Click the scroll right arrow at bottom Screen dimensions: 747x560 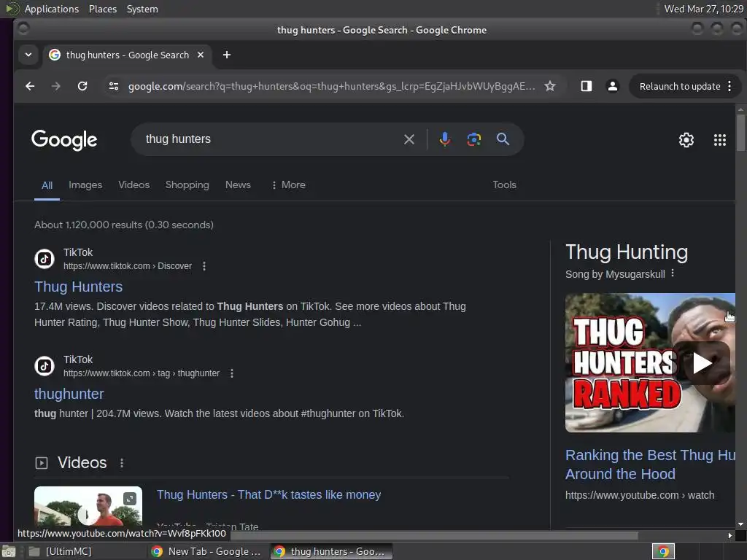point(729,535)
